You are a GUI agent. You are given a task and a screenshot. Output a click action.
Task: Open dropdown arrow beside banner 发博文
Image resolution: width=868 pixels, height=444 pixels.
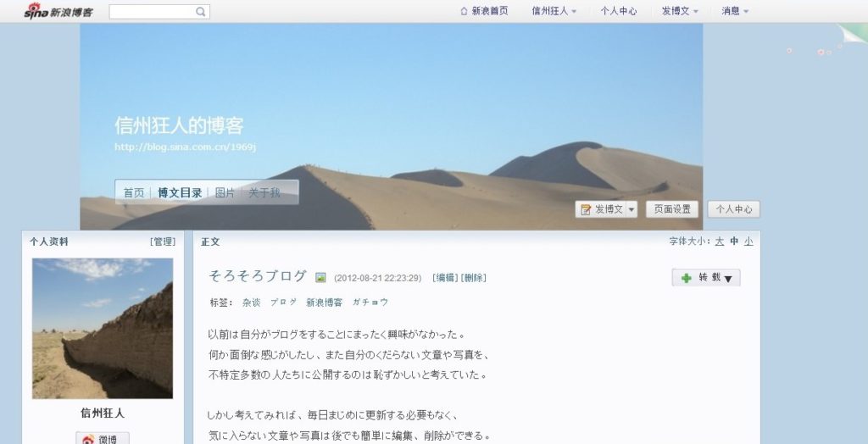631,209
